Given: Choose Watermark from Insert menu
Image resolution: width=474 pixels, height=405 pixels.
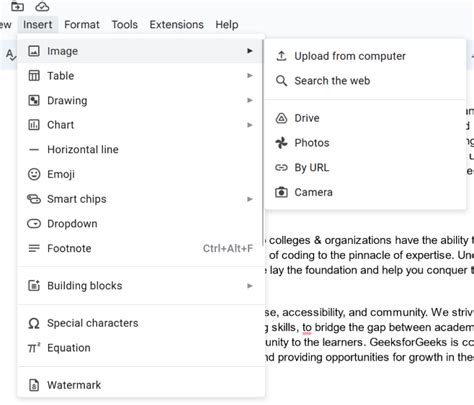Looking at the screenshot, I should [141, 385].
